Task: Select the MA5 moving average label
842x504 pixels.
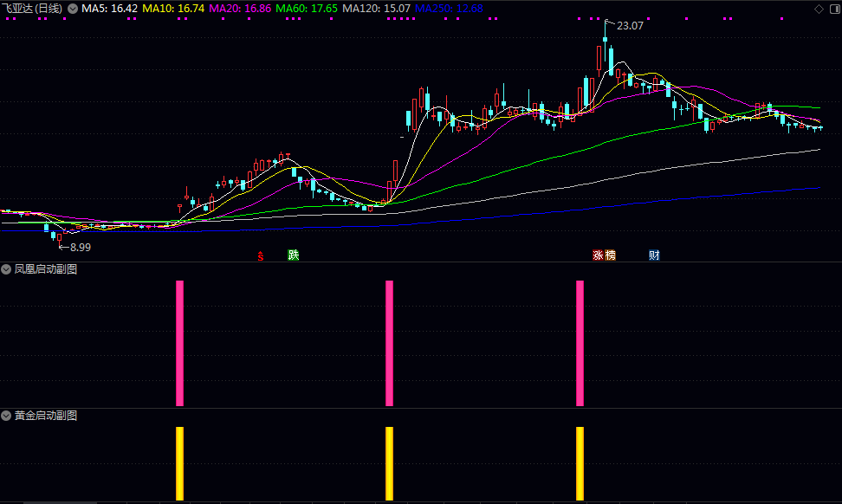Action: click(109, 9)
